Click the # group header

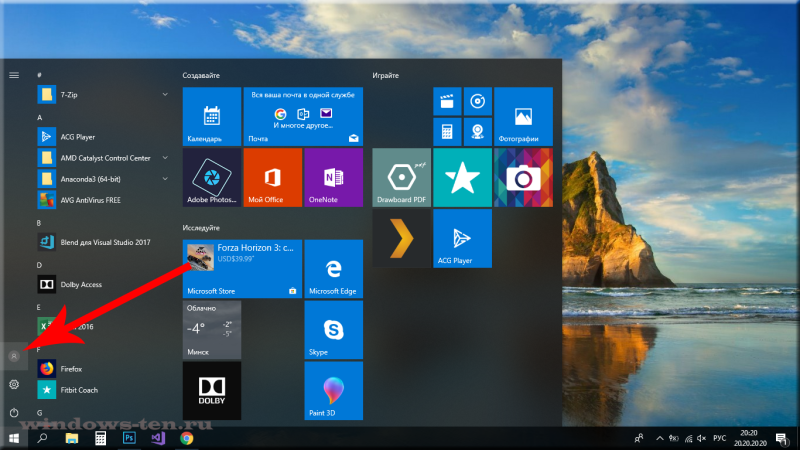(39, 75)
